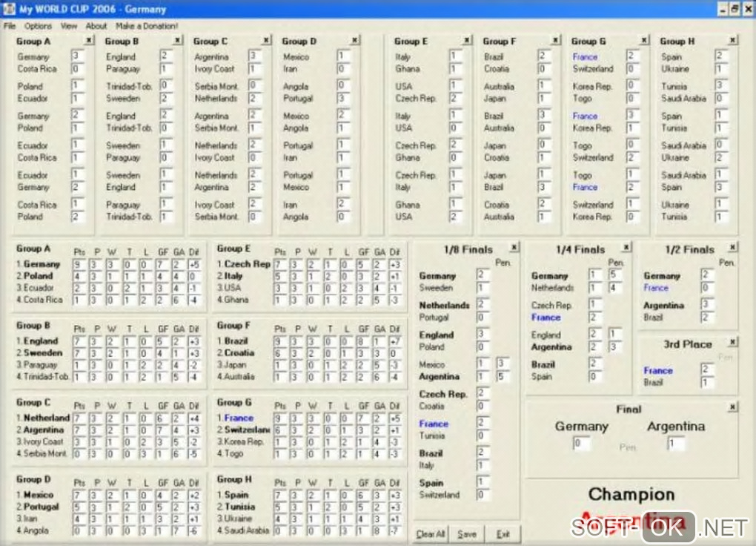The image size is (756, 546).
Task: Close the Group H matches panel
Action: [733, 41]
